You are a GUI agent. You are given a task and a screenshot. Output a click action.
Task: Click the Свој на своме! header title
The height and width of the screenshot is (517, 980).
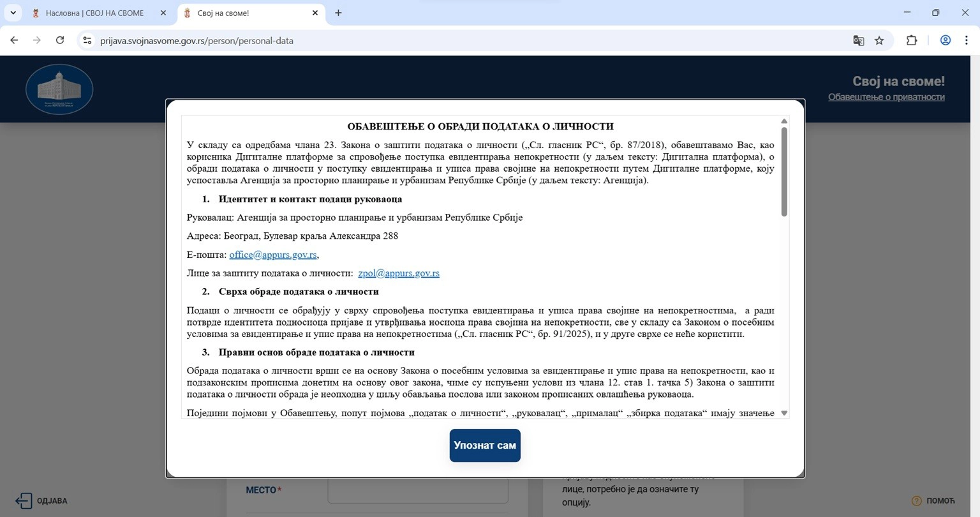coord(898,81)
